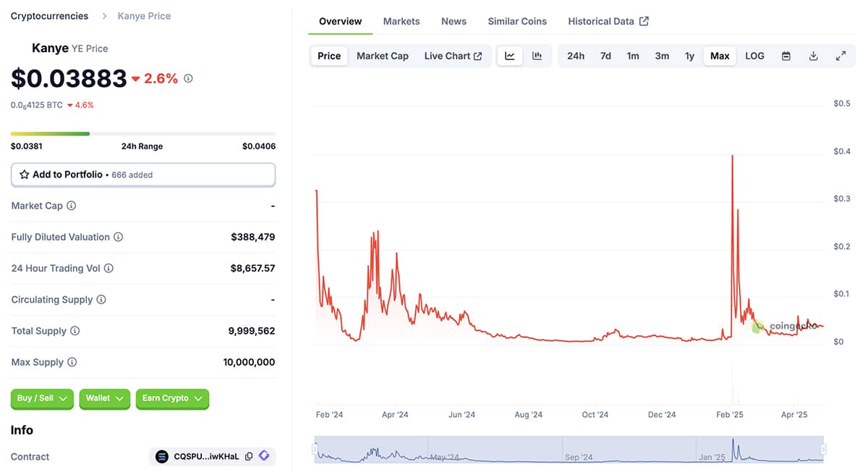The width and height of the screenshot is (868, 472).
Task: Select the 1m time range
Action: [x=633, y=56]
